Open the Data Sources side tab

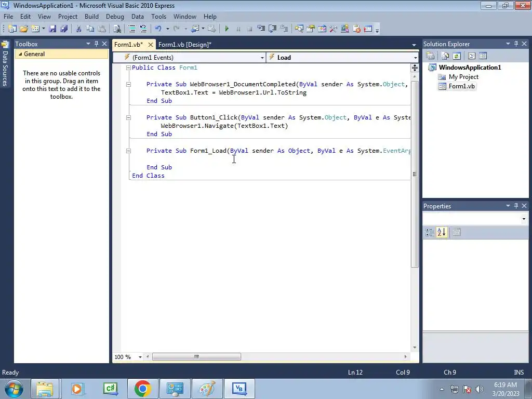click(x=5, y=64)
